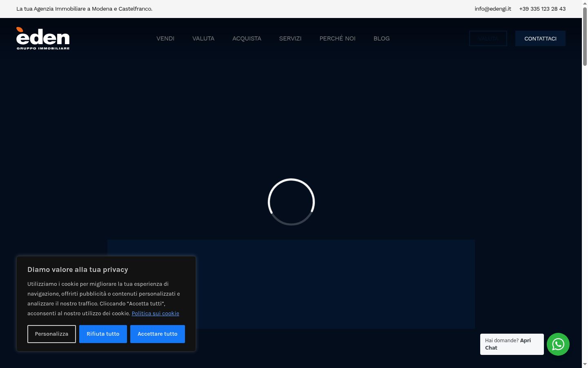Email info@edengi.it from top bar

(493, 9)
